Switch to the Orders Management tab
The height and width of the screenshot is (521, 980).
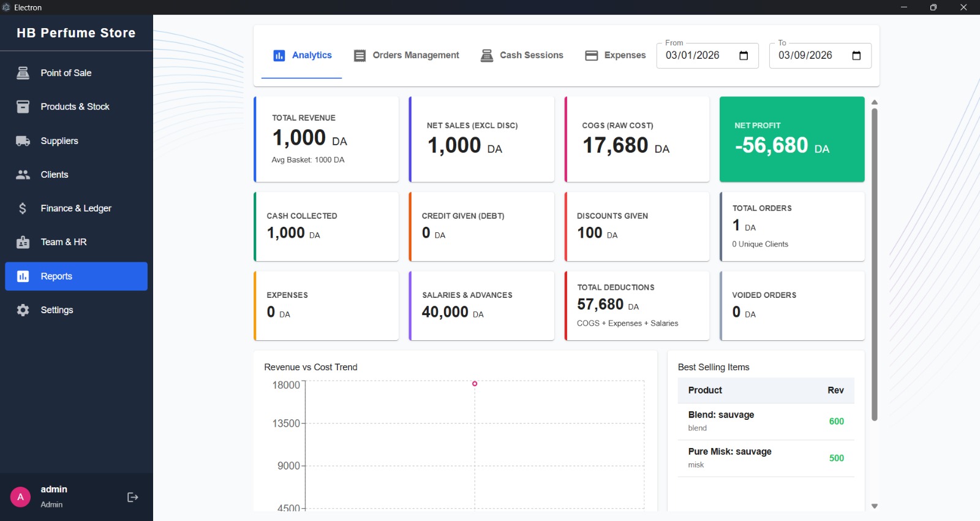click(x=407, y=55)
